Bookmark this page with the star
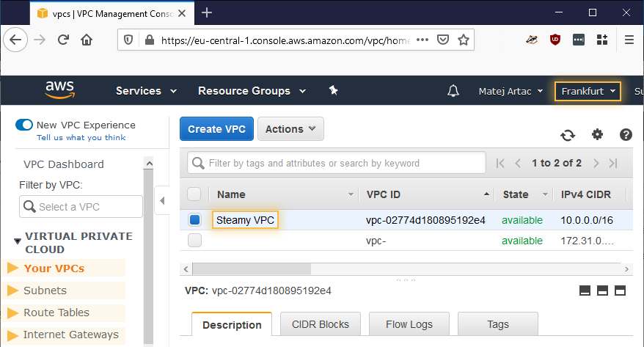This screenshot has height=347, width=644. (x=464, y=40)
